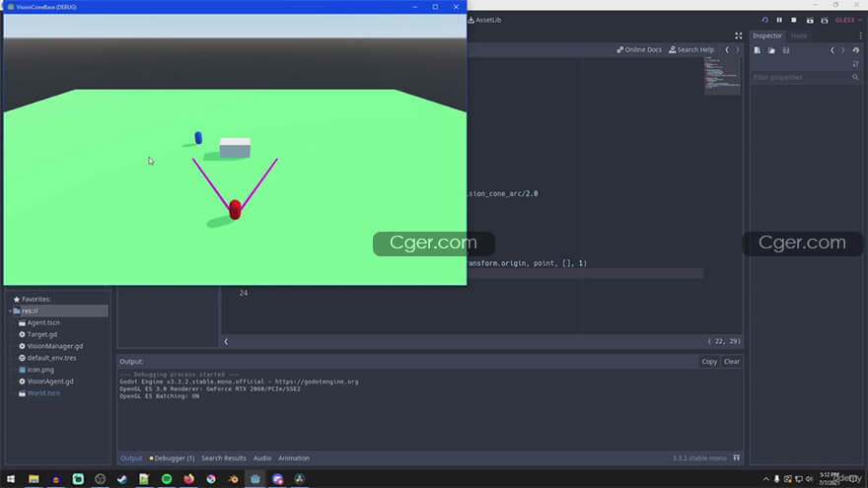Click Godot icon in taskbar

[x=255, y=479]
